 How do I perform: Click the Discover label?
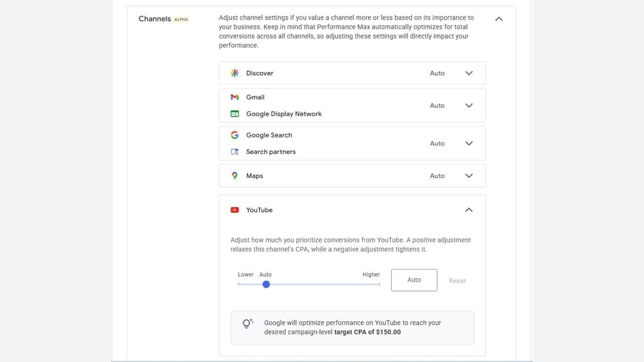click(x=260, y=73)
